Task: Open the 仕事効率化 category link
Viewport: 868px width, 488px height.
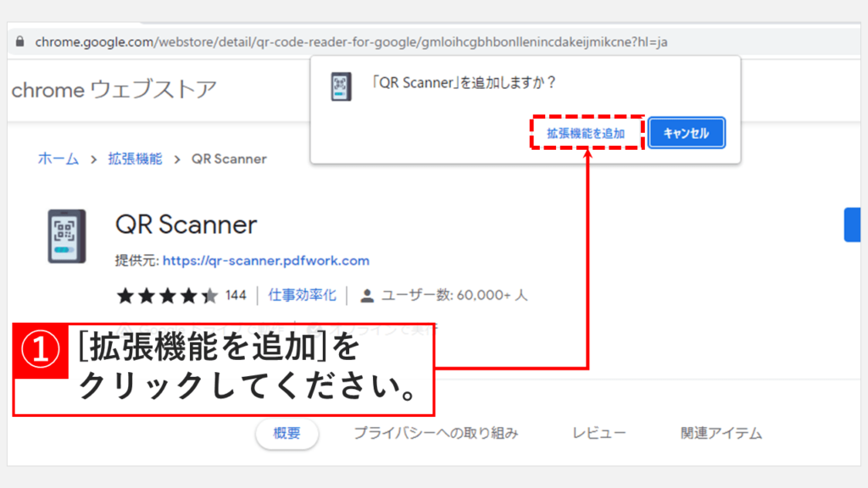Action: pos(303,295)
